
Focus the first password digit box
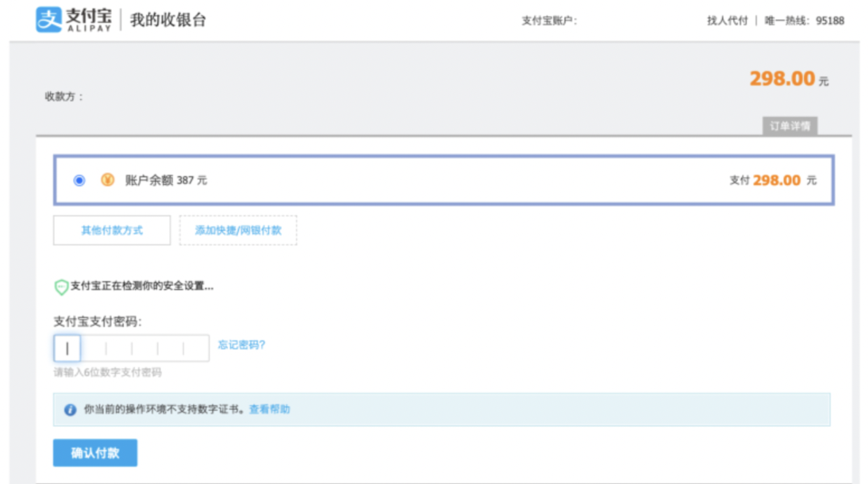67,349
